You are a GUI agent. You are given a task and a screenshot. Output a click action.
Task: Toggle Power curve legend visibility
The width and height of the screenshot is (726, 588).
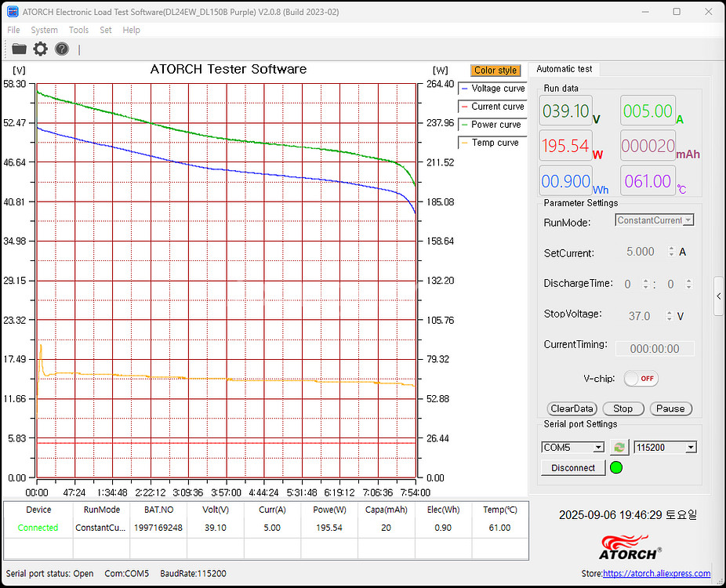(x=492, y=125)
